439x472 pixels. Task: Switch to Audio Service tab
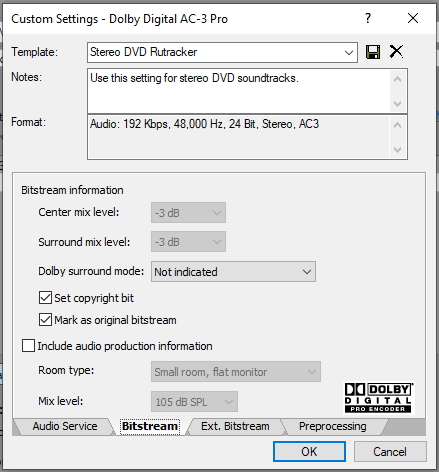tap(65, 426)
